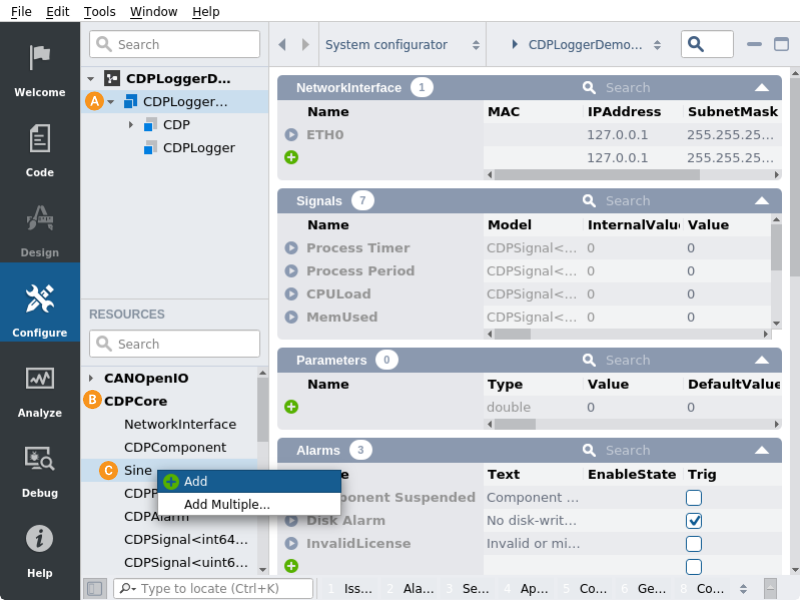Open the Help mode
Image resolution: width=800 pixels, height=600 pixels.
click(x=40, y=550)
